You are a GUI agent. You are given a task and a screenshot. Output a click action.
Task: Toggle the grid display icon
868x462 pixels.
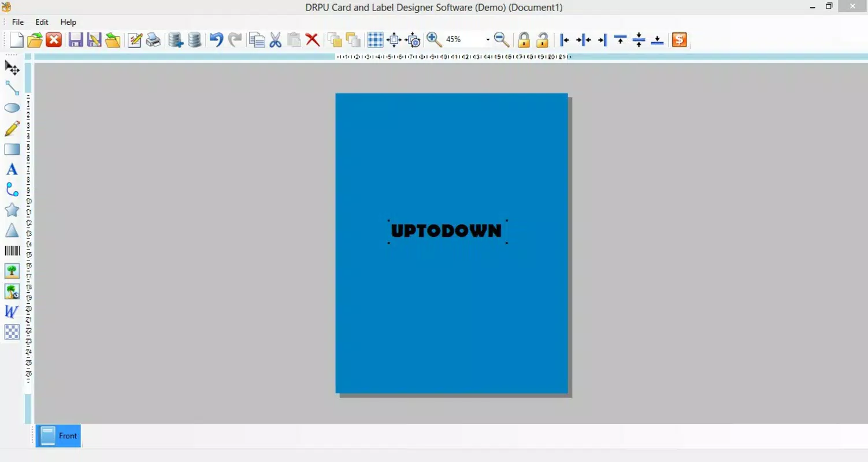pos(376,40)
